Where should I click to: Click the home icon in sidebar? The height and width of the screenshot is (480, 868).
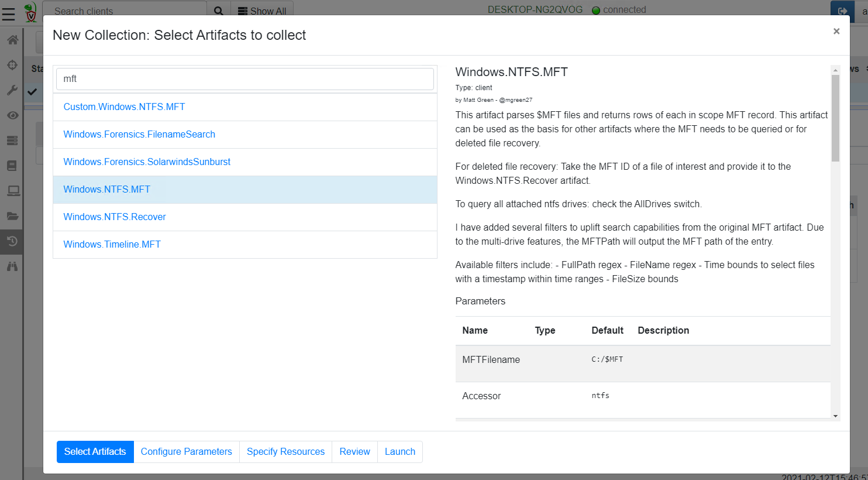coord(12,40)
